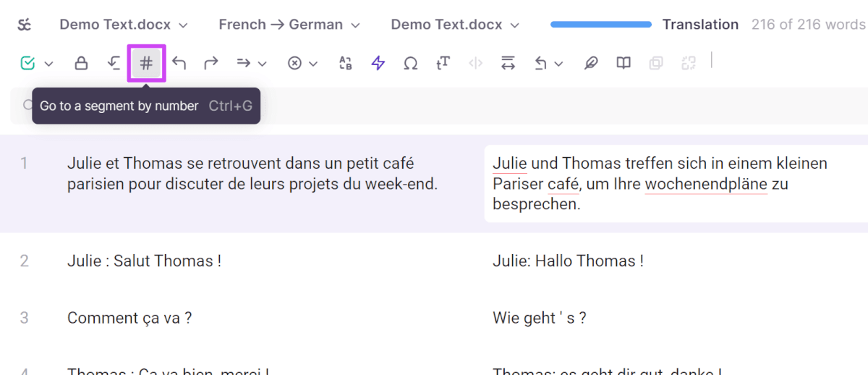This screenshot has height=375, width=868.
Task: Click segment number 2
Action: [24, 261]
